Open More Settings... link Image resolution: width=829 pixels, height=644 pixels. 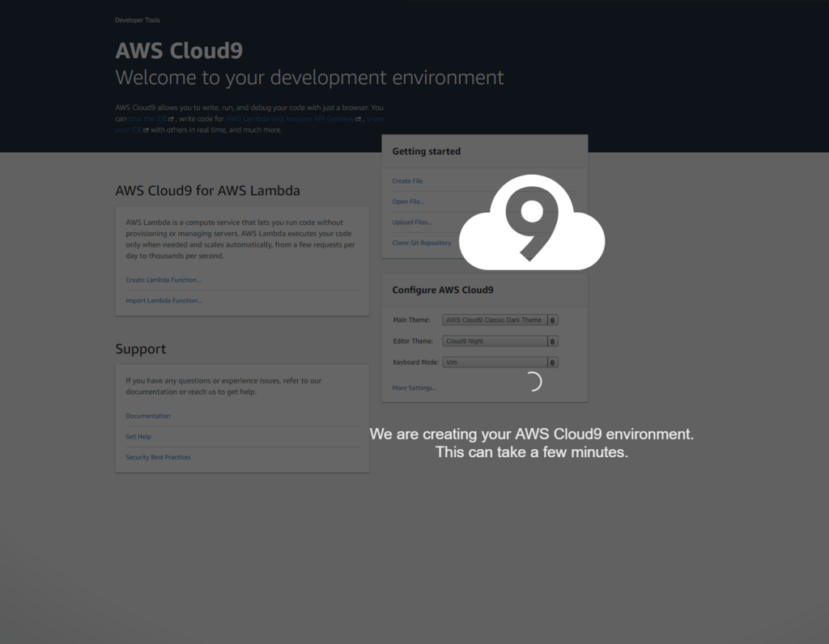pos(414,388)
